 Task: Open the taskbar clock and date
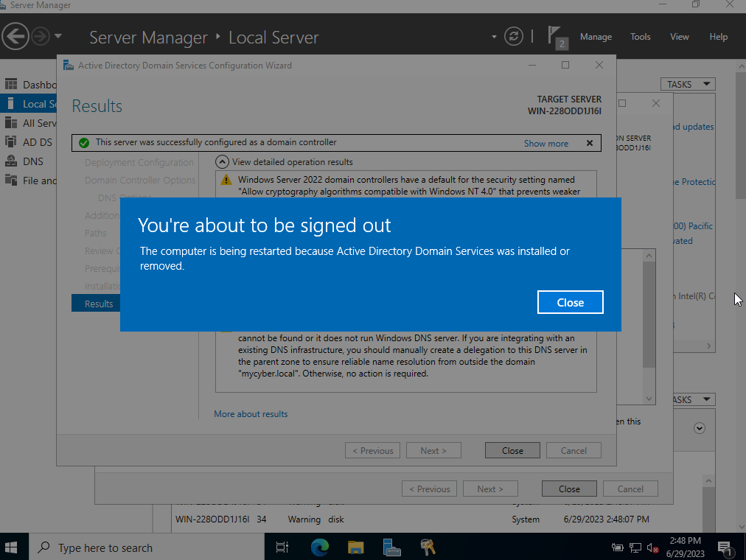685,547
